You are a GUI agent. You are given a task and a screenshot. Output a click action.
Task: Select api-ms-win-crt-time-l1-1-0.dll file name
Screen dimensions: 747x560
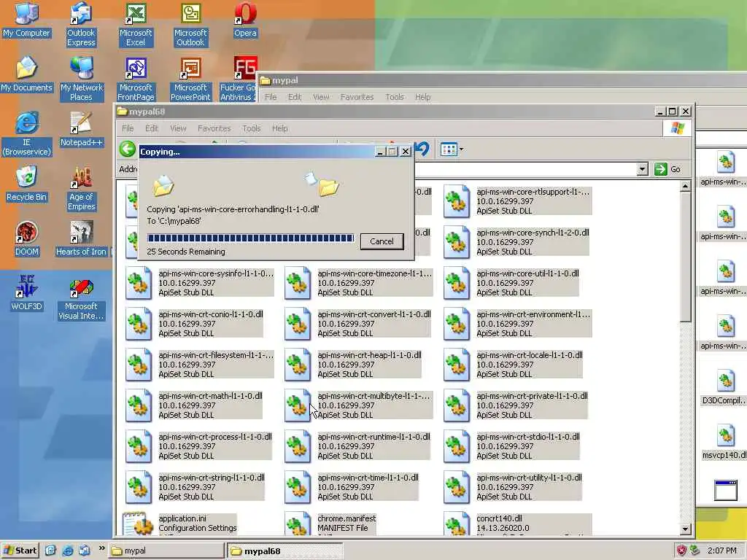tap(368, 478)
